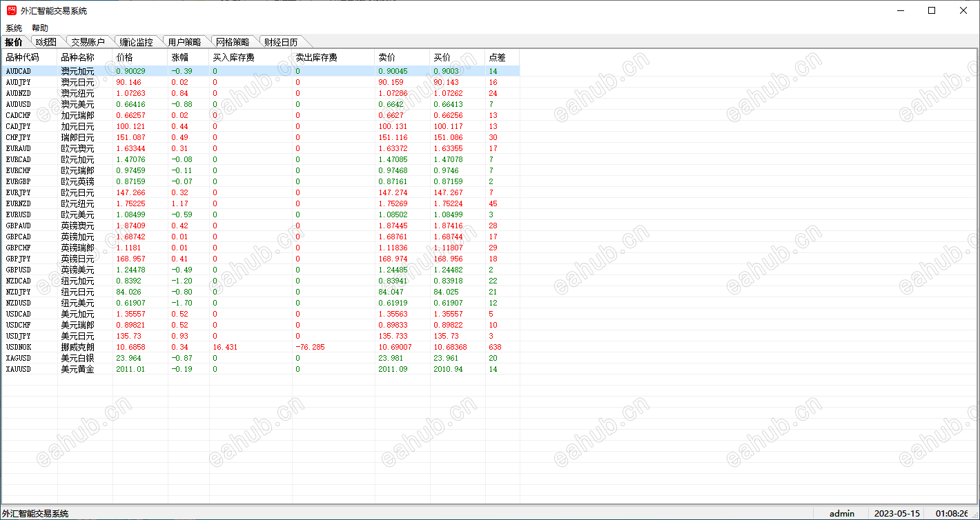Click the EURGBP symbol code
The image size is (980, 520).
19,181
